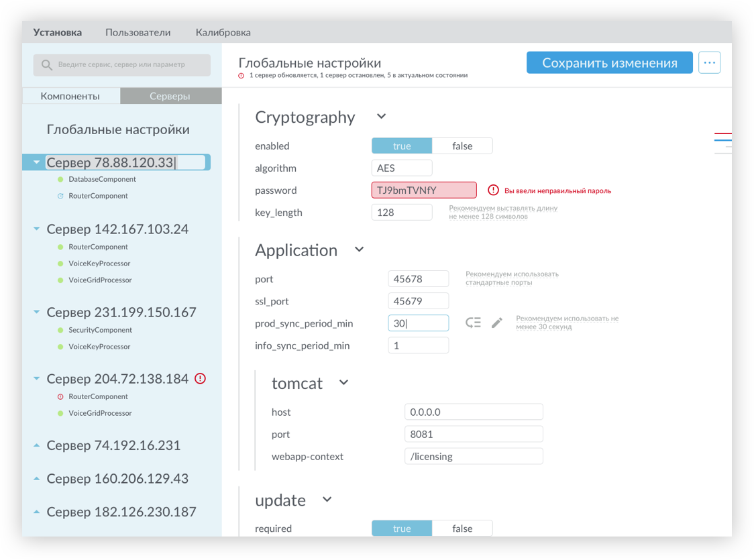Collapse the Cryptography section chevron
Screen dimensions: 754x560
(381, 116)
